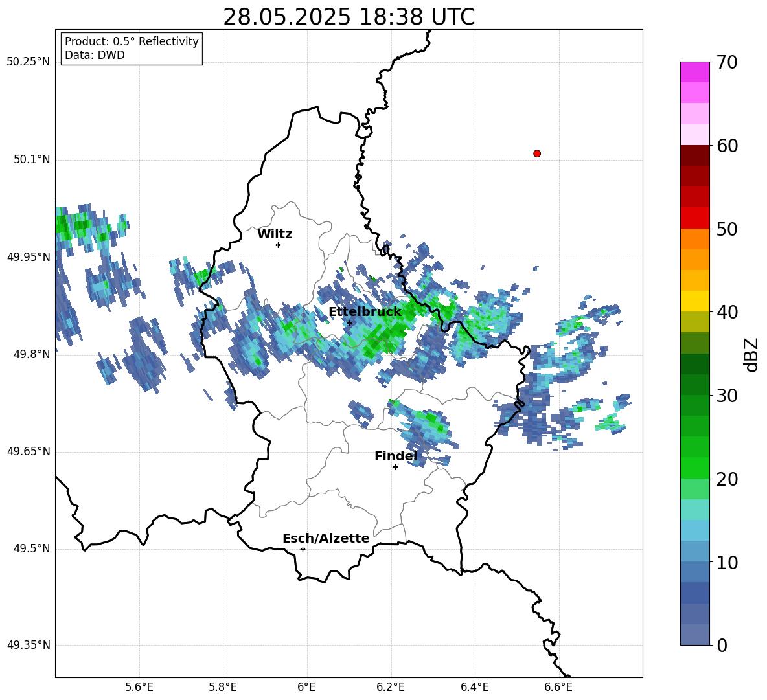The image size is (767, 700).
Task: Click the Esch/Alzette city label
Action: tap(326, 538)
